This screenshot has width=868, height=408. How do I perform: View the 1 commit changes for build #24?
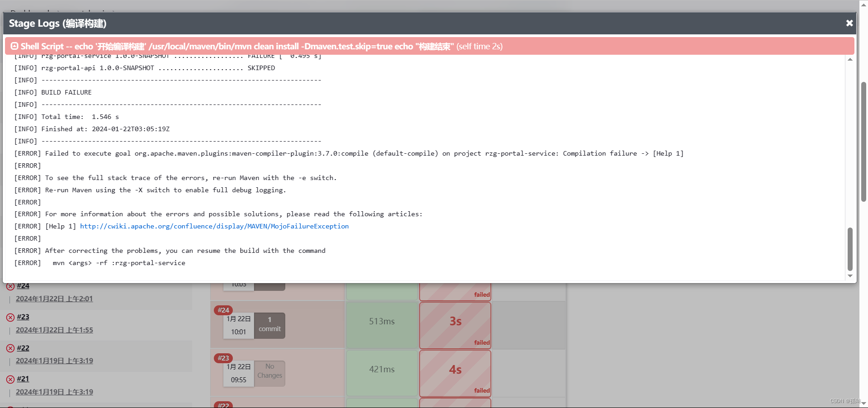point(269,325)
